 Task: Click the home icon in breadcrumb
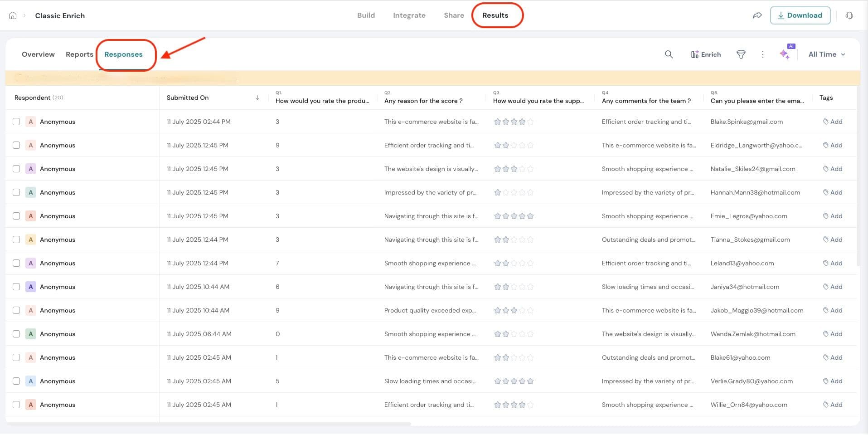click(x=13, y=15)
